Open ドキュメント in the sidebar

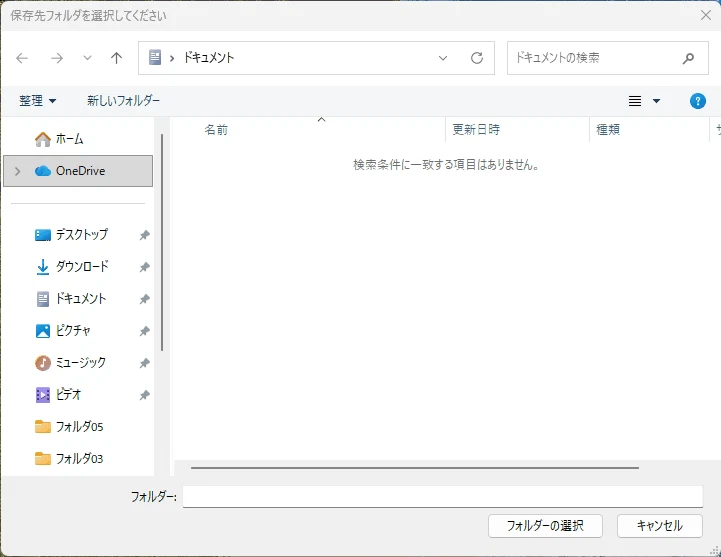[78, 299]
